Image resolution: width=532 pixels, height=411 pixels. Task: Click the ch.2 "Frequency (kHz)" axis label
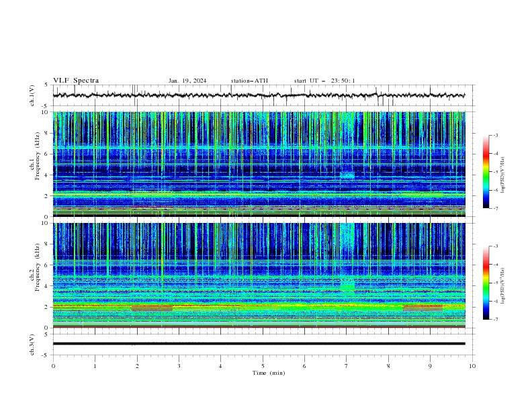38,267
